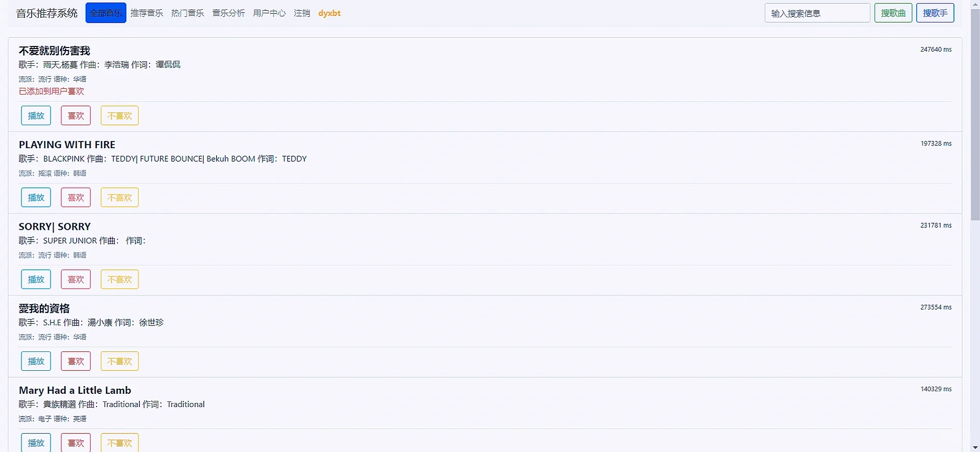Screen dimensions: 980x452
Task: Click the 已添加到用户喜欢 message
Action: point(52,91)
